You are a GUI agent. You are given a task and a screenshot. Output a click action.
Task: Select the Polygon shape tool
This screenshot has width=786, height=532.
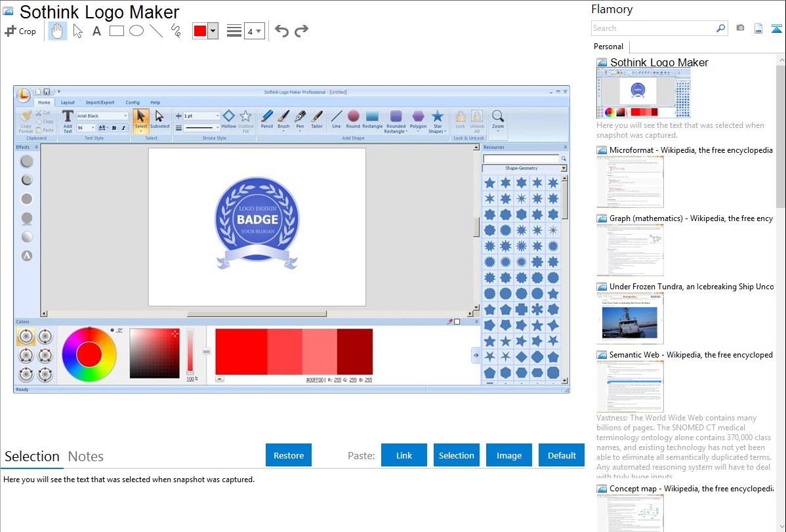418,121
